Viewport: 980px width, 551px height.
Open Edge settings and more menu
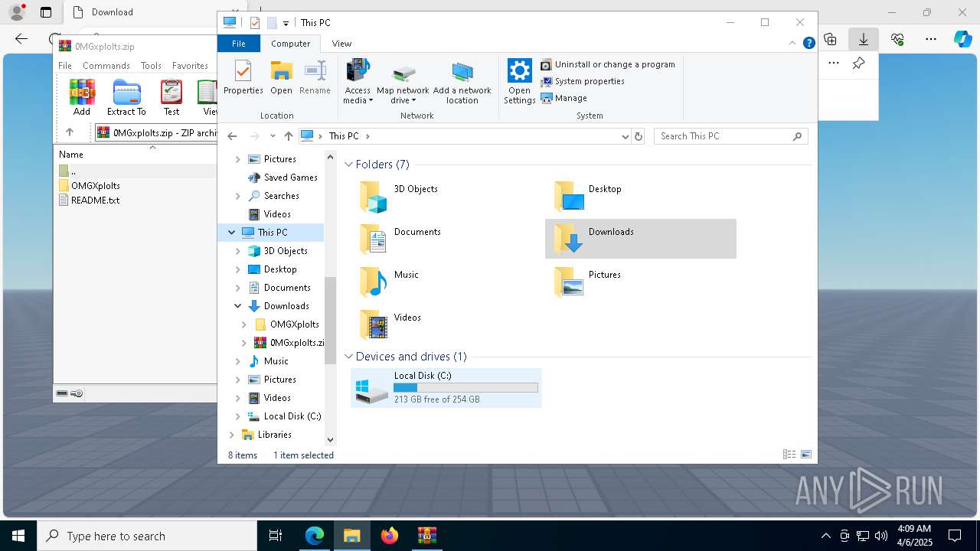(931, 39)
